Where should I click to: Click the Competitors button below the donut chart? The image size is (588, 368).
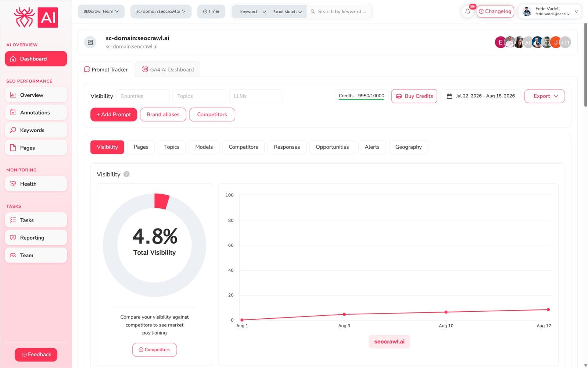coord(154,350)
